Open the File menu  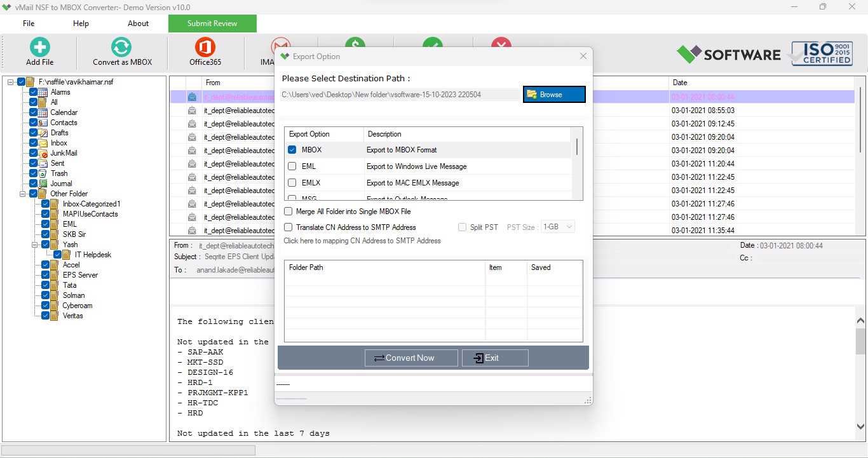[29, 24]
